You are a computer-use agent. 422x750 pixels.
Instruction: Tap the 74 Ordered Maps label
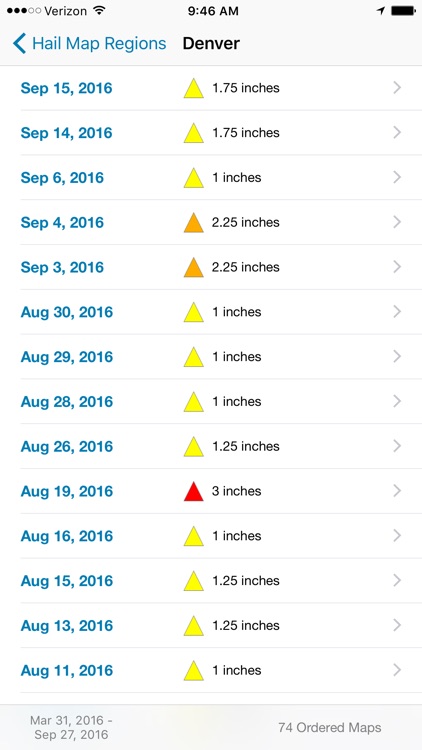click(330, 728)
